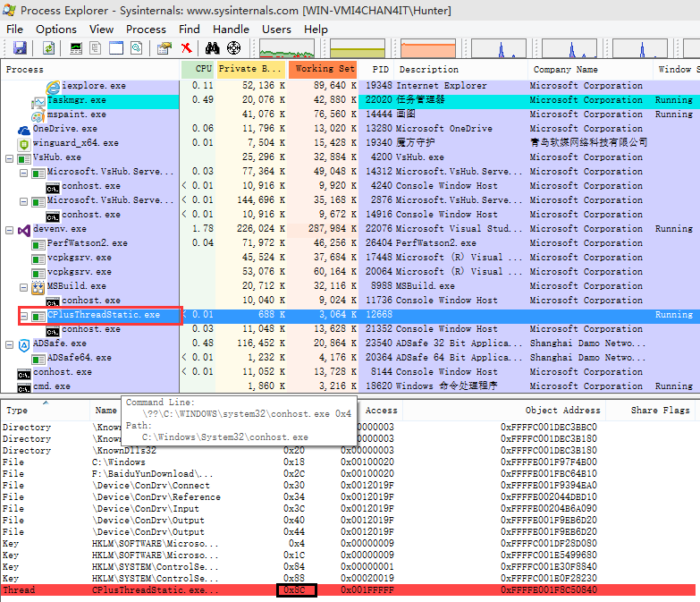Image resolution: width=700 pixels, height=602 pixels.
Task: Collapse the VsHub.exe process tree
Action: [x=9, y=158]
